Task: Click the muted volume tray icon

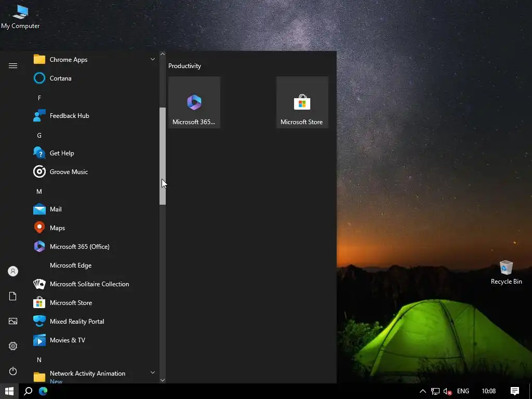Action: click(x=448, y=392)
